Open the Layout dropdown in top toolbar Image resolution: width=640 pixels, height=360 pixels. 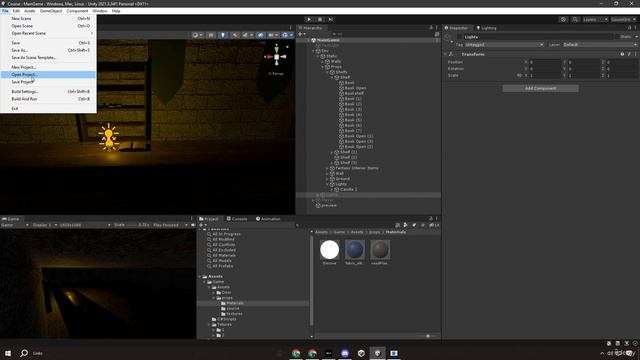[x=624, y=19]
